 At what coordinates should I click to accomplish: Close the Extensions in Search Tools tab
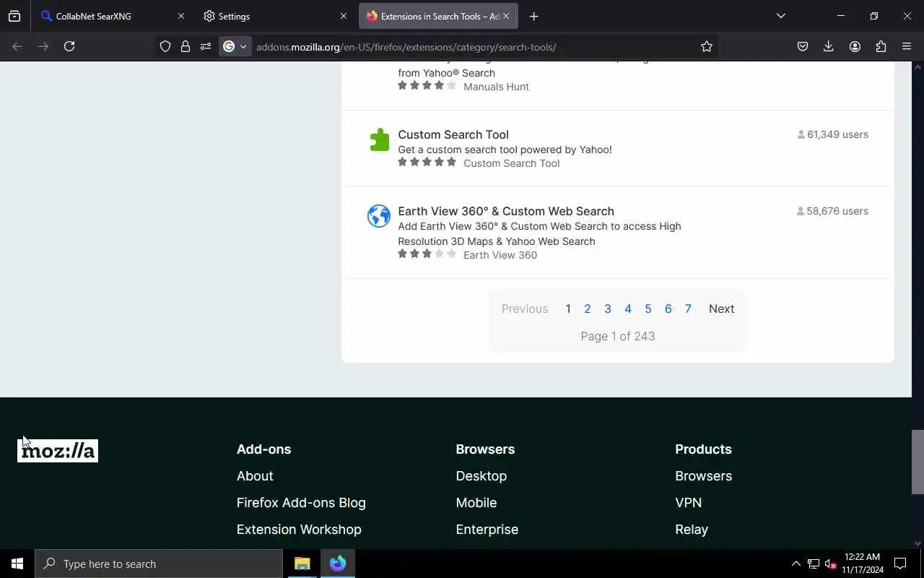pos(506,16)
